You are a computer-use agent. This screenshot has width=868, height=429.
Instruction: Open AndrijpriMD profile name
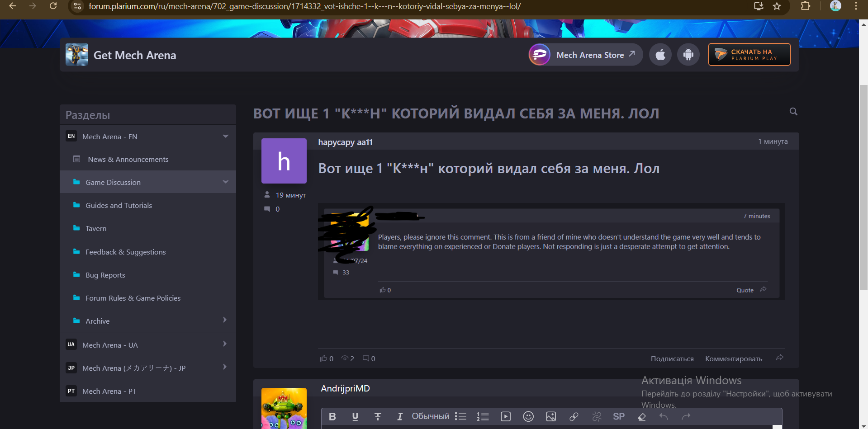pos(345,388)
